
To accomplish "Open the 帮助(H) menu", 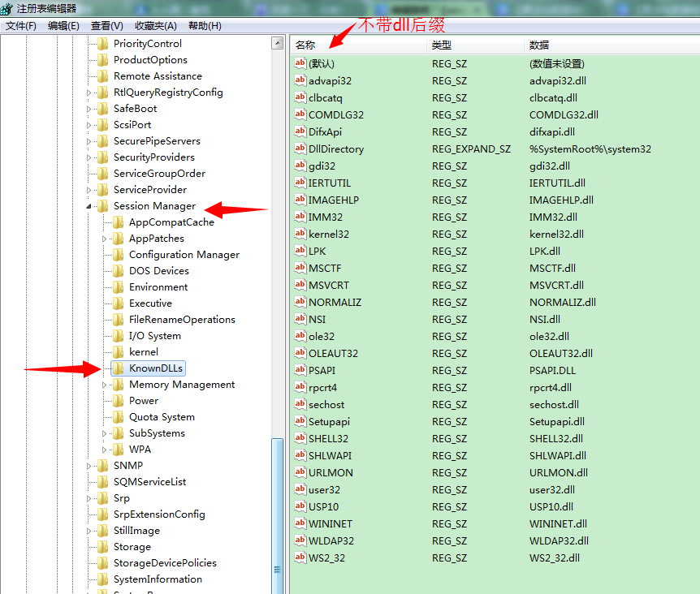I will click(205, 26).
